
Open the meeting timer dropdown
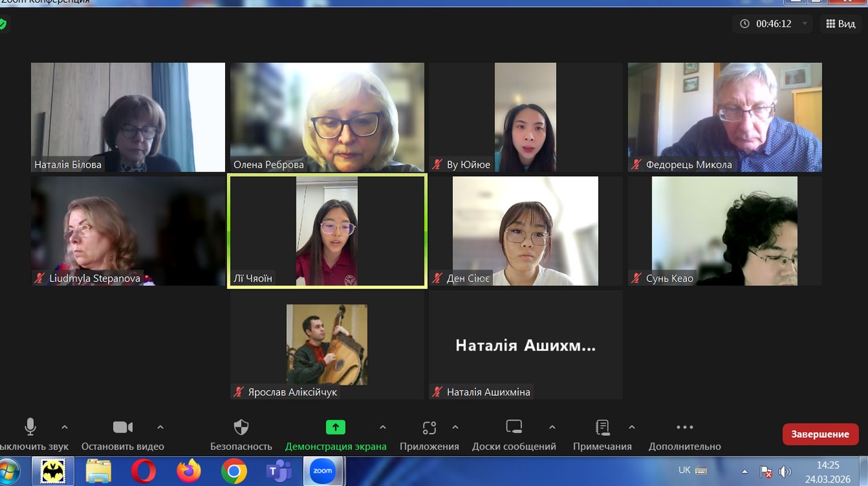tap(805, 24)
